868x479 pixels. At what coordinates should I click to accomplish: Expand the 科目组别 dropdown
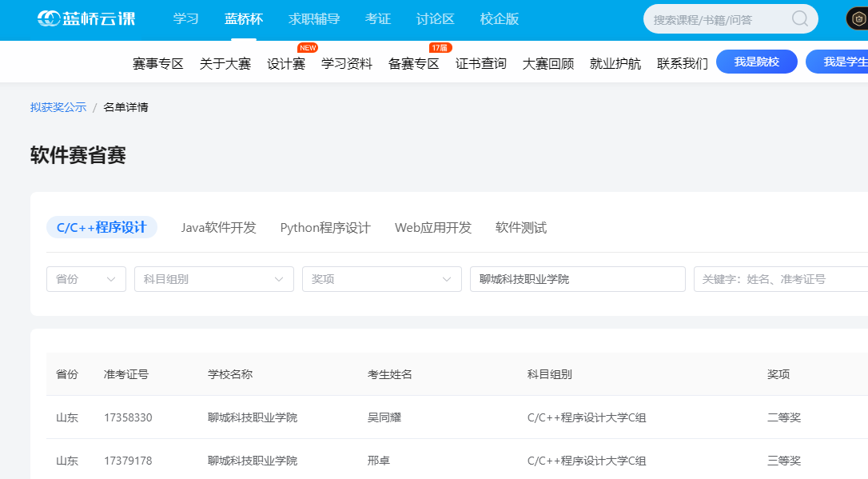pyautogui.click(x=213, y=279)
